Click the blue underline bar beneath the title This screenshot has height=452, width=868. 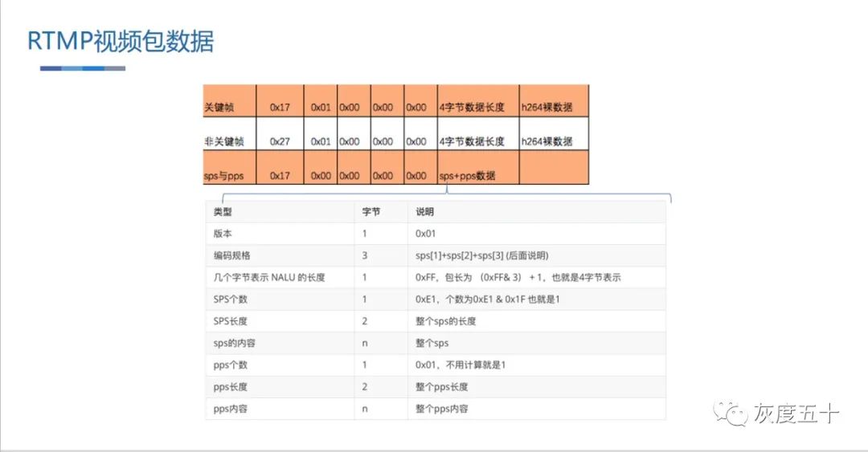pyautogui.click(x=83, y=69)
